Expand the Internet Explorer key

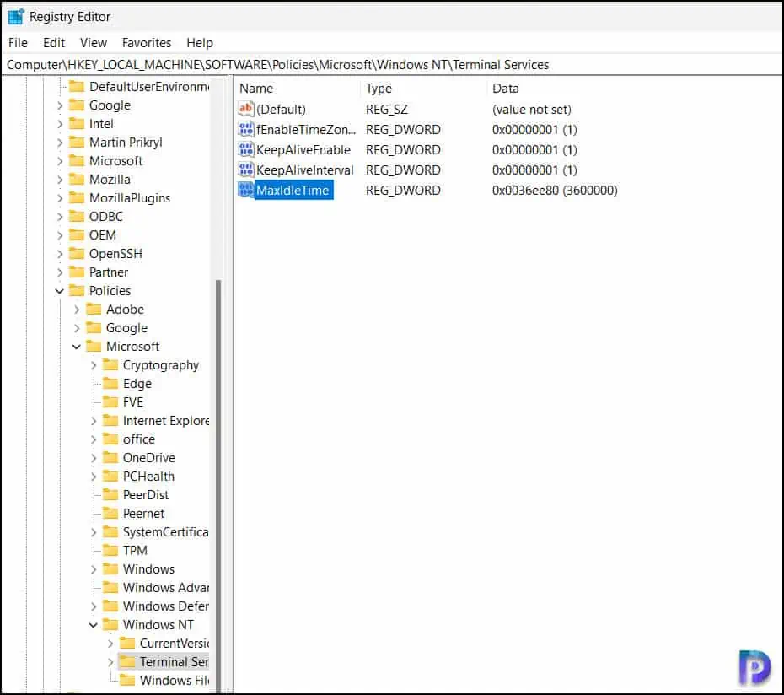pos(94,420)
